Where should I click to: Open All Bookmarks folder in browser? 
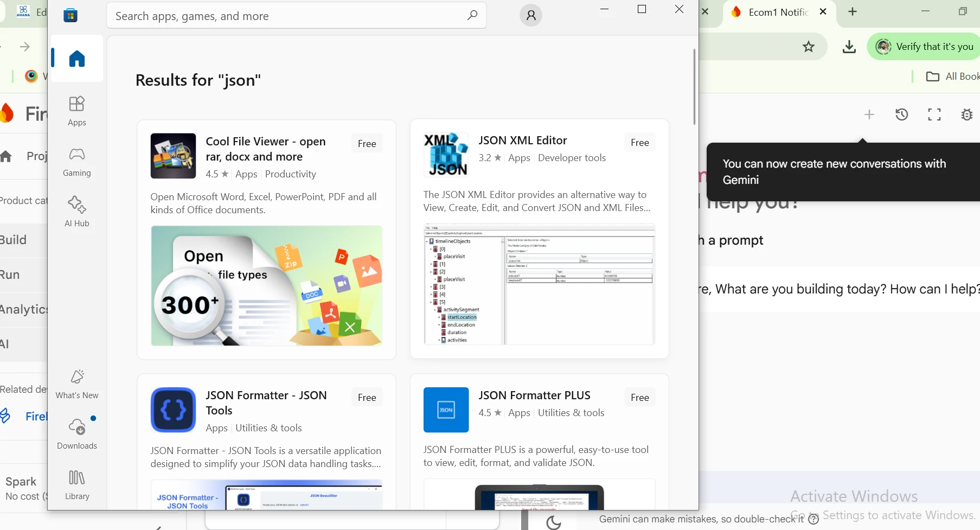tap(953, 76)
